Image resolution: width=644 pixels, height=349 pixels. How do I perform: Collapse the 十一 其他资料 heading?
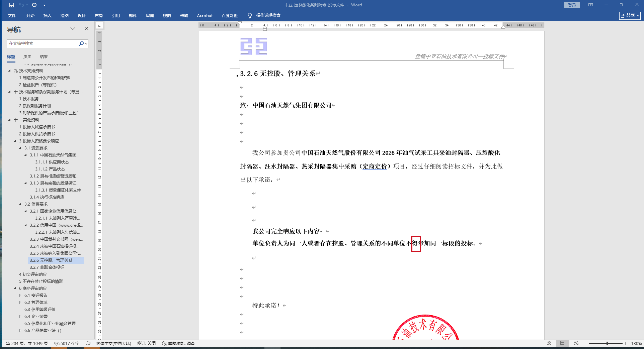pos(9,120)
